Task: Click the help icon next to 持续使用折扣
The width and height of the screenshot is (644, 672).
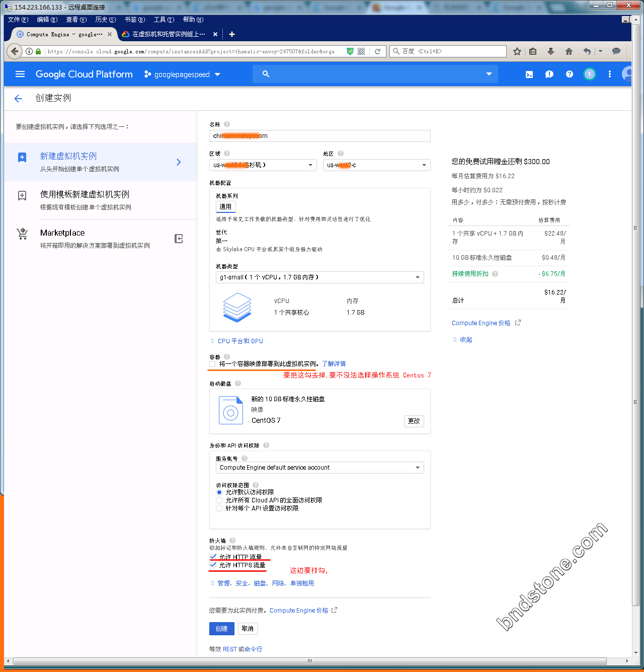Action: [495, 274]
